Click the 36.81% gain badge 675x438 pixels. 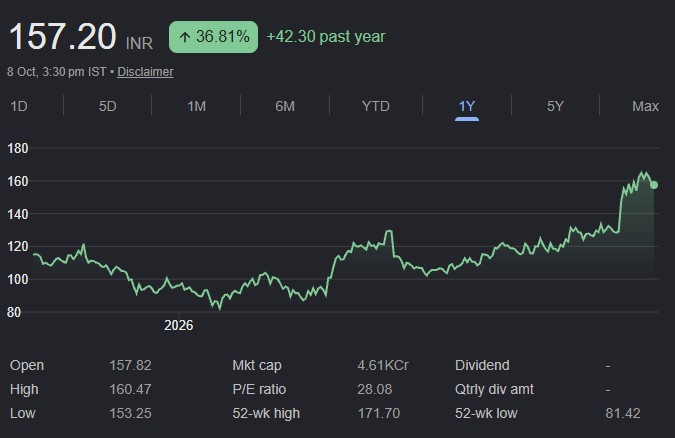click(214, 37)
